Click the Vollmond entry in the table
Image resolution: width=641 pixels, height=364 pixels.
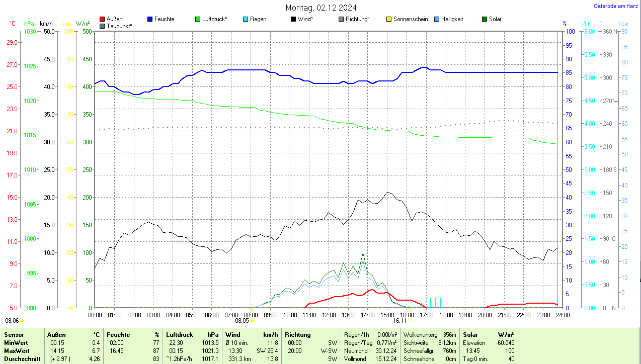356,359
